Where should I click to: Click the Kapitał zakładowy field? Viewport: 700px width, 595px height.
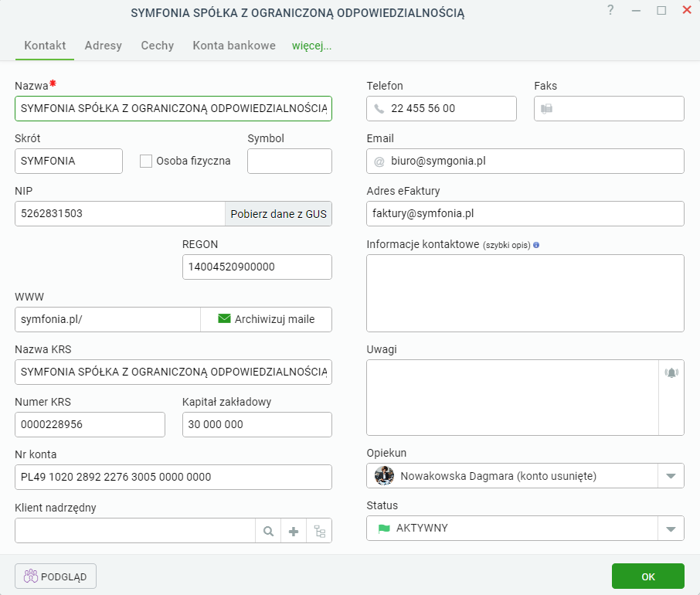click(257, 424)
